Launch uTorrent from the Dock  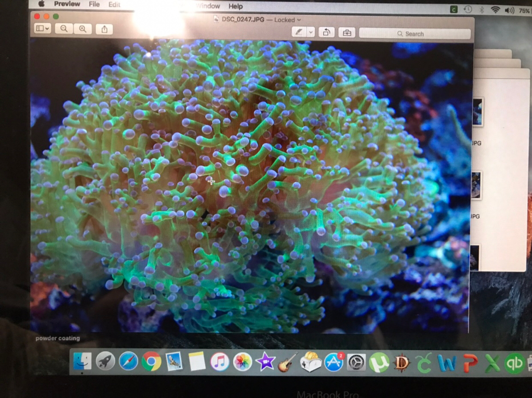click(x=379, y=362)
